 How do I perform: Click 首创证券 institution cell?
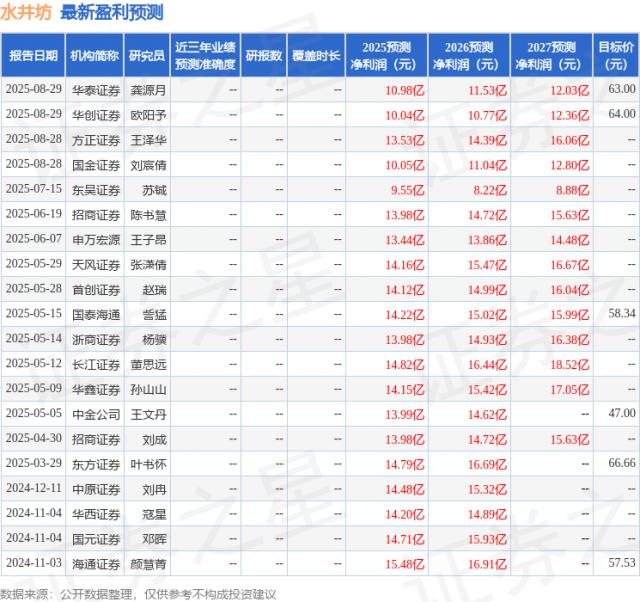click(x=96, y=290)
